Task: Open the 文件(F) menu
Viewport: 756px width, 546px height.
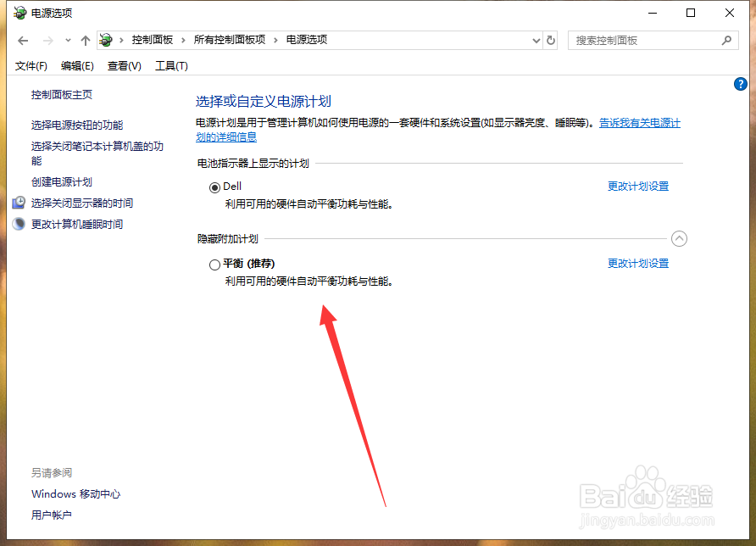Action: (x=31, y=66)
